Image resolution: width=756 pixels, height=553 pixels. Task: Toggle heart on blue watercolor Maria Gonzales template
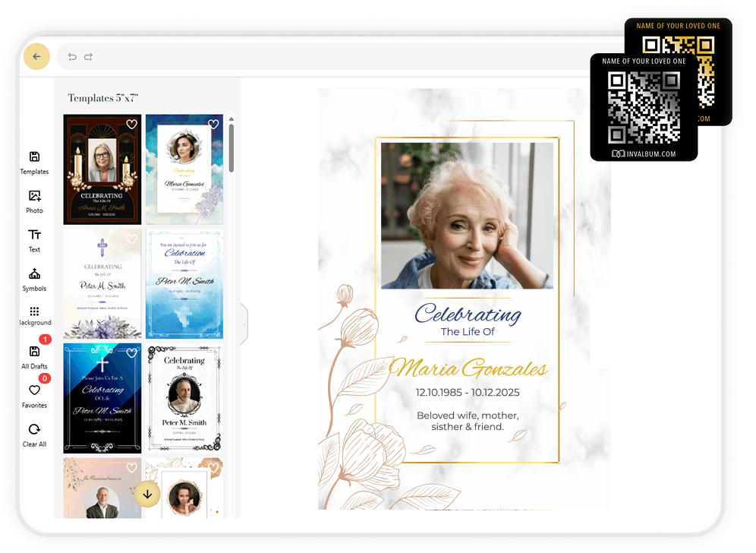(213, 125)
